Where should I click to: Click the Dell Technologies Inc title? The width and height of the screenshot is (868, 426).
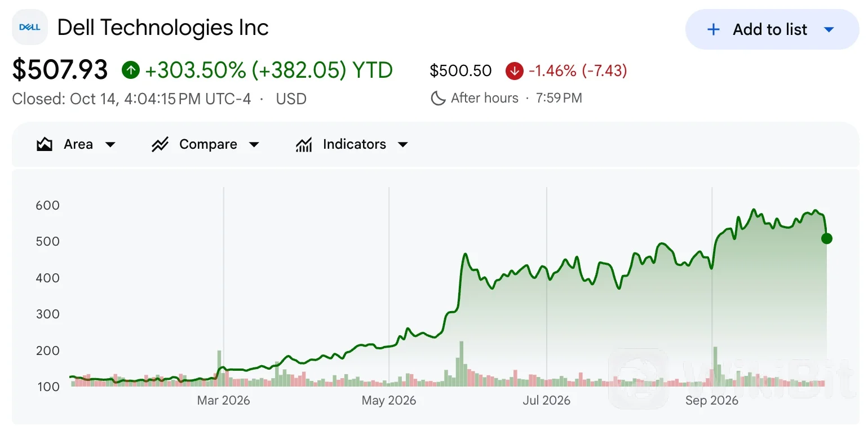point(163,28)
